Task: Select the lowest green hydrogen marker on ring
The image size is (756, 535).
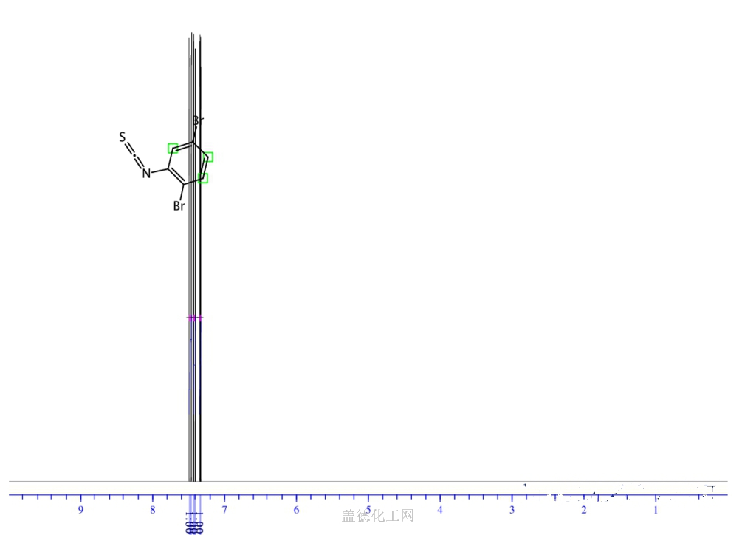Action: [203, 178]
